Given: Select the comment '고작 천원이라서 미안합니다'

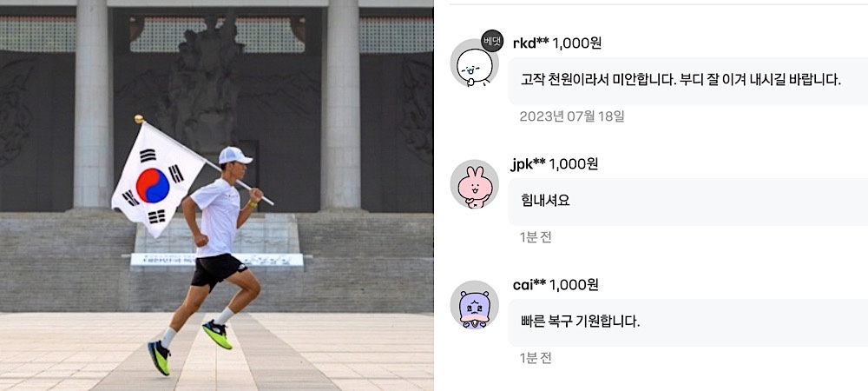Looking at the screenshot, I should (688, 81).
